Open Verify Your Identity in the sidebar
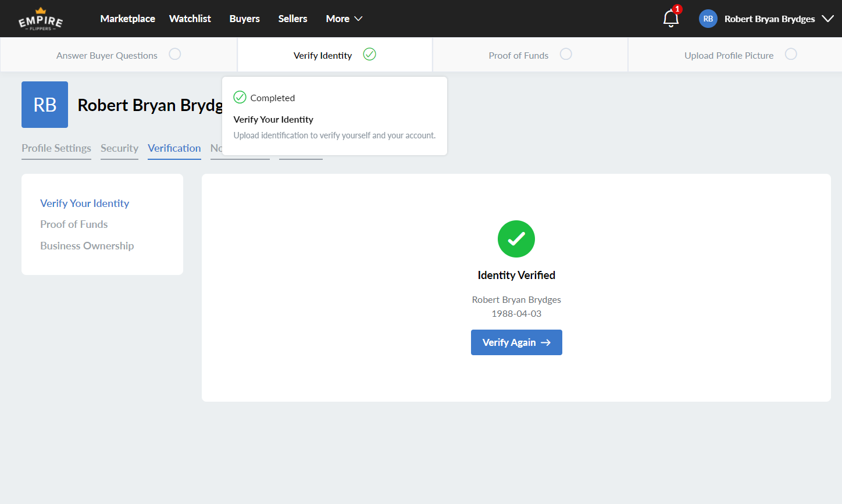 click(x=85, y=203)
